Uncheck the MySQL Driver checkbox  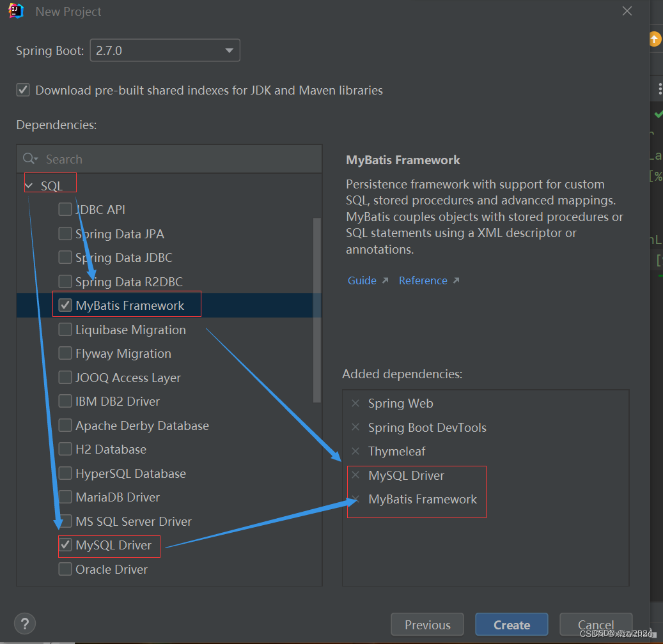point(65,545)
